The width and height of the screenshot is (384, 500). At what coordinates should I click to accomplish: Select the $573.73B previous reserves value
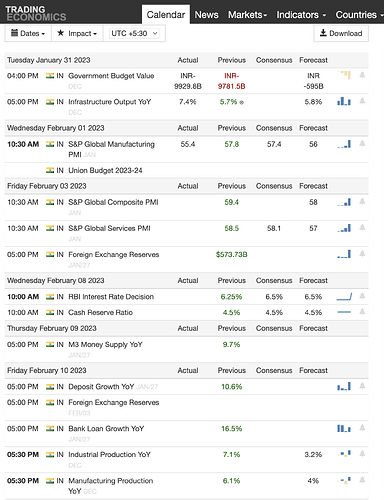[232, 255]
